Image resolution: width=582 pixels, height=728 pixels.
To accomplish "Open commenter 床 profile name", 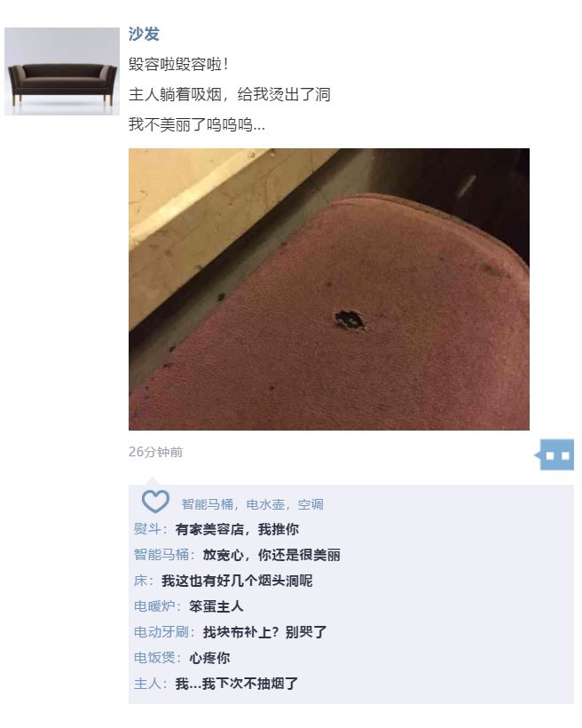I will click(x=140, y=581).
